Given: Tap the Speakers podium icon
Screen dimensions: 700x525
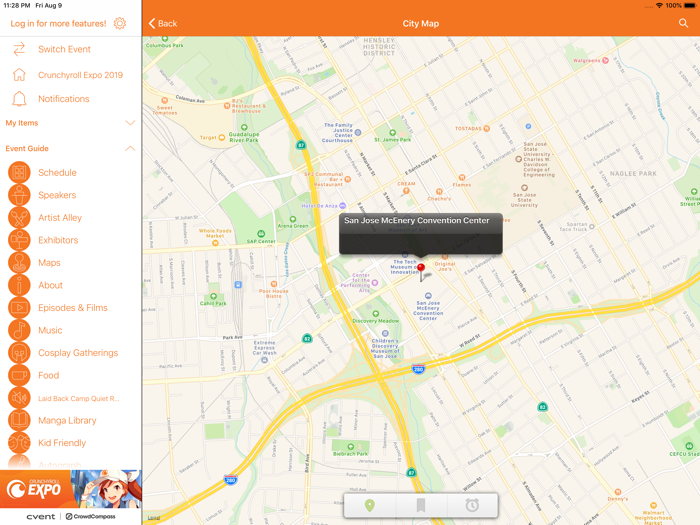Looking at the screenshot, I should click(x=19, y=195).
